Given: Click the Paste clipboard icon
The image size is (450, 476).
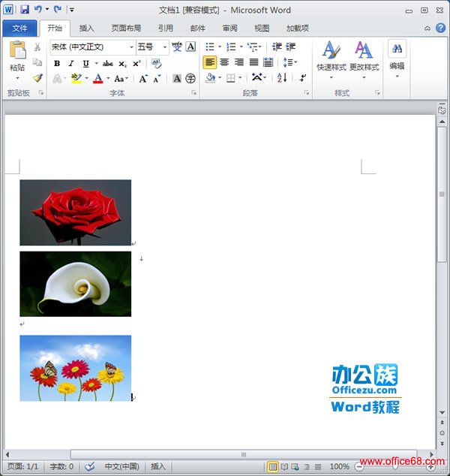Looking at the screenshot, I should click(17, 50).
